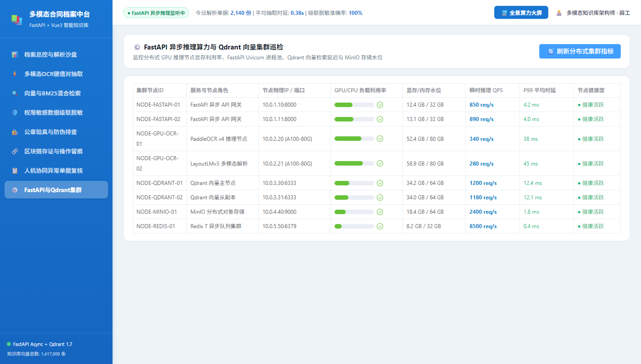The image size is (641, 364).
Task: Click the 全景算力大屏 button
Action: click(x=521, y=13)
